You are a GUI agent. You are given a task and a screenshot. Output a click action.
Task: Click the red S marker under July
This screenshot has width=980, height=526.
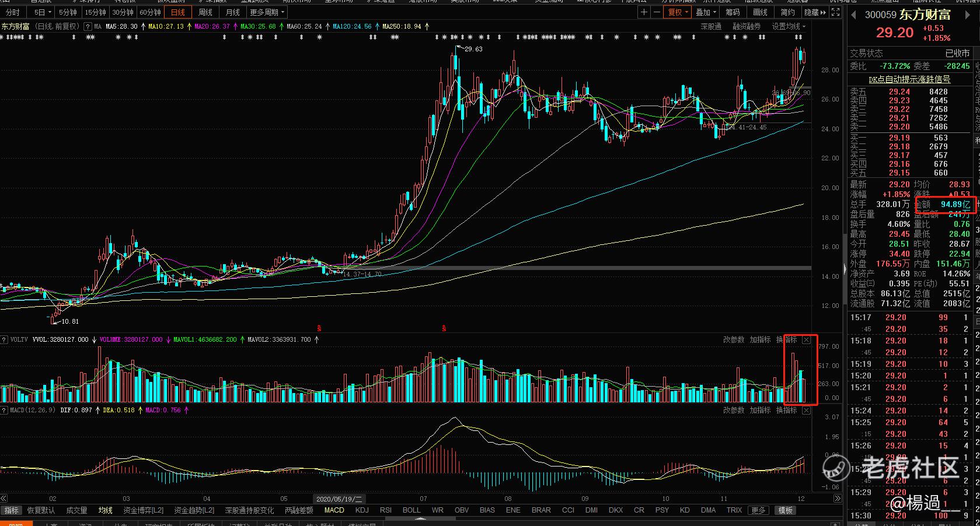(x=444, y=328)
